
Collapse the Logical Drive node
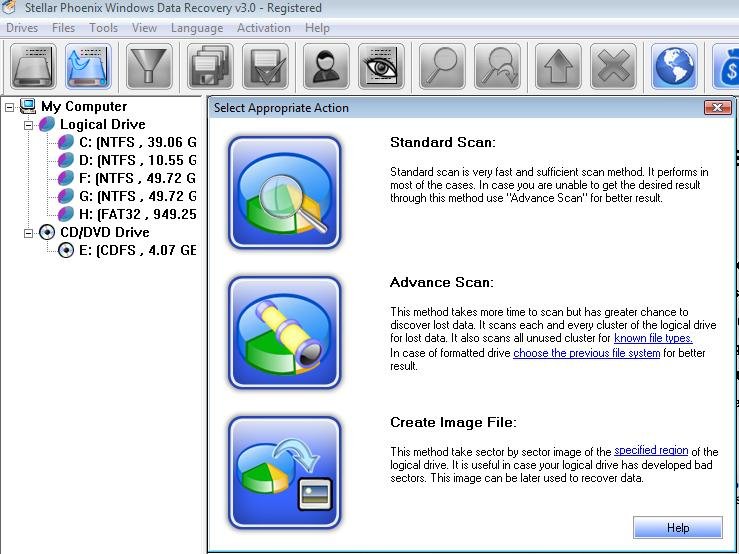pos(28,125)
